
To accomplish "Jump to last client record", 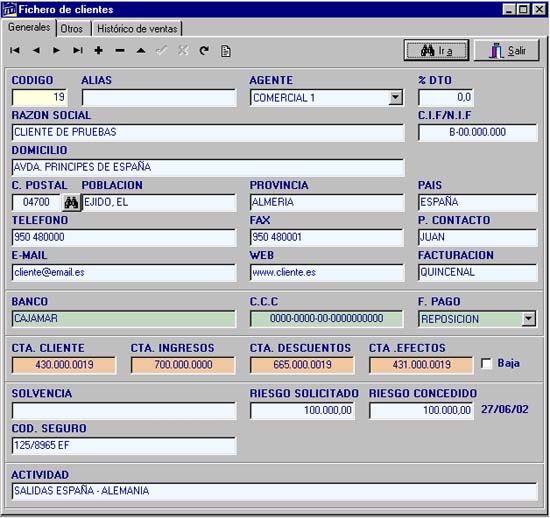I will pyautogui.click(x=78, y=51).
